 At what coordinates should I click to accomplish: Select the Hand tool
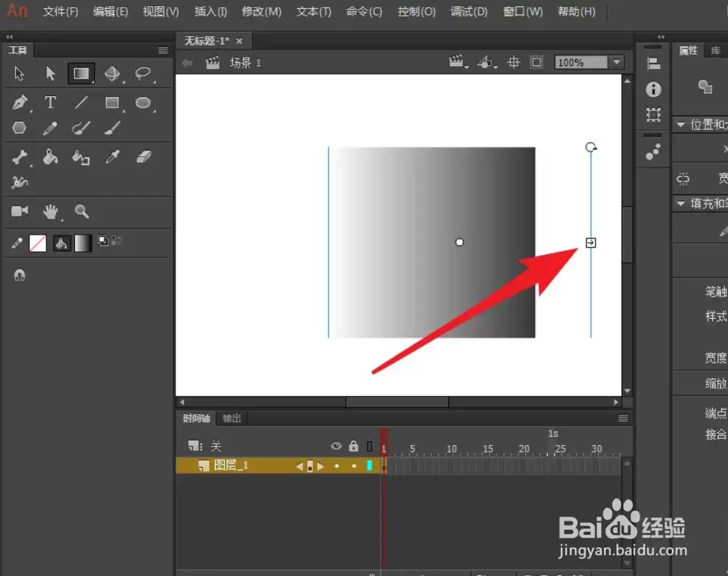tap(50, 212)
